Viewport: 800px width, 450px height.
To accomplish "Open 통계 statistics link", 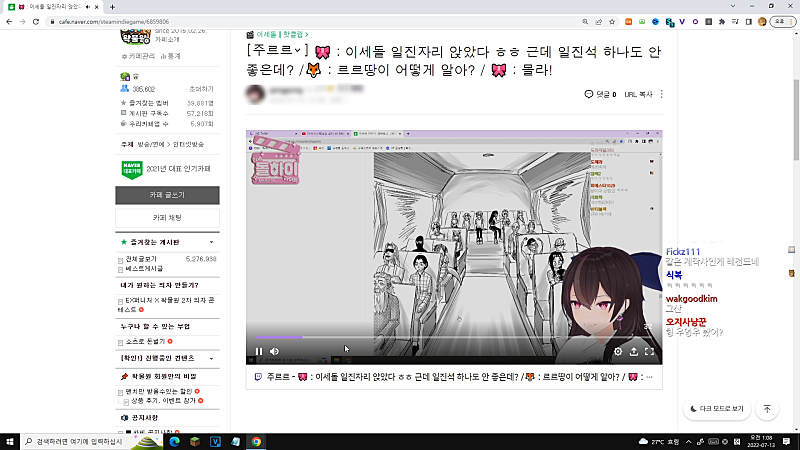I will (170, 56).
